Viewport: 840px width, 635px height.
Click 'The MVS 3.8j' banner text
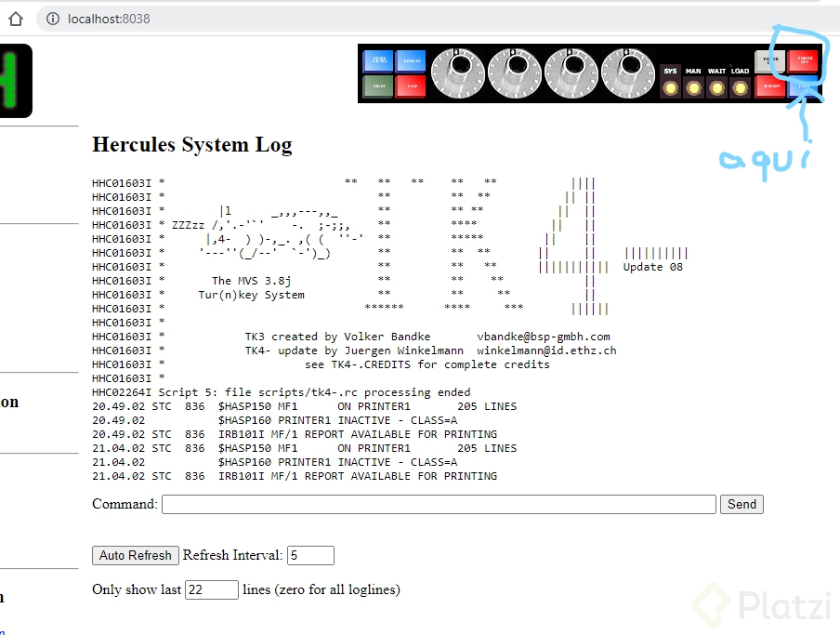251,281
